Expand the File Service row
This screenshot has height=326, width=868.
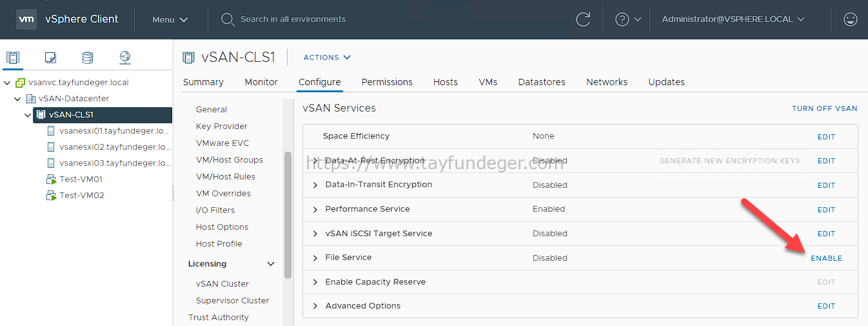[315, 258]
